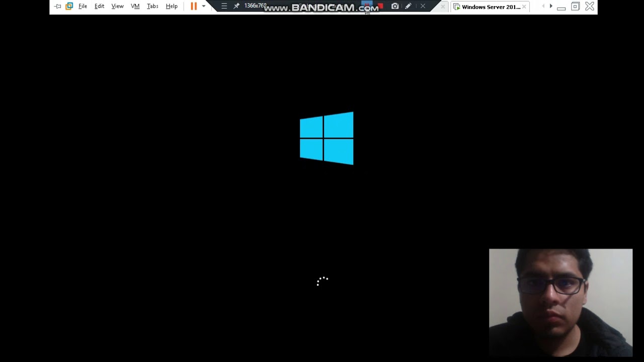
Task: Take a screenshot with Bandicam camera icon
Action: (x=395, y=6)
